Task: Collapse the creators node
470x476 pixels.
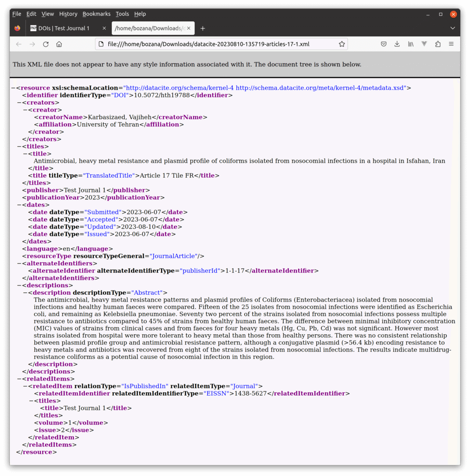Action: (19, 103)
